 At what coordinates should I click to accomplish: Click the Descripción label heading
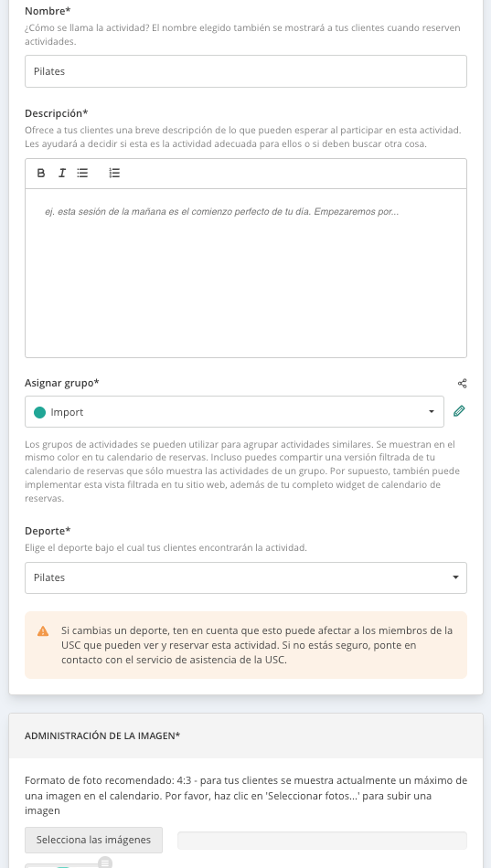pyautogui.click(x=57, y=113)
